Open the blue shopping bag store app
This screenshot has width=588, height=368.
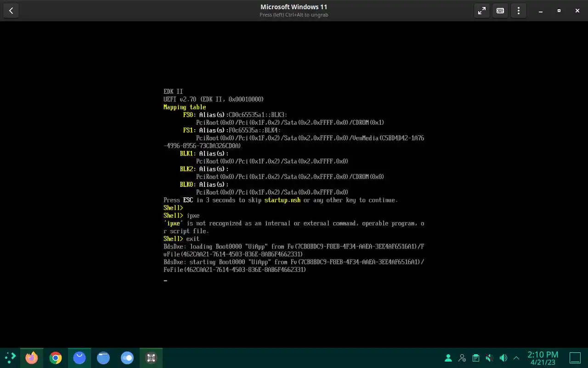coord(79,357)
